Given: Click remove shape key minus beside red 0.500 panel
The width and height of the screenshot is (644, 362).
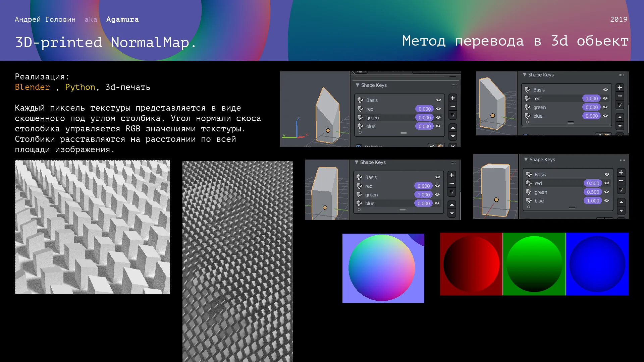Looking at the screenshot, I should pos(621,181).
